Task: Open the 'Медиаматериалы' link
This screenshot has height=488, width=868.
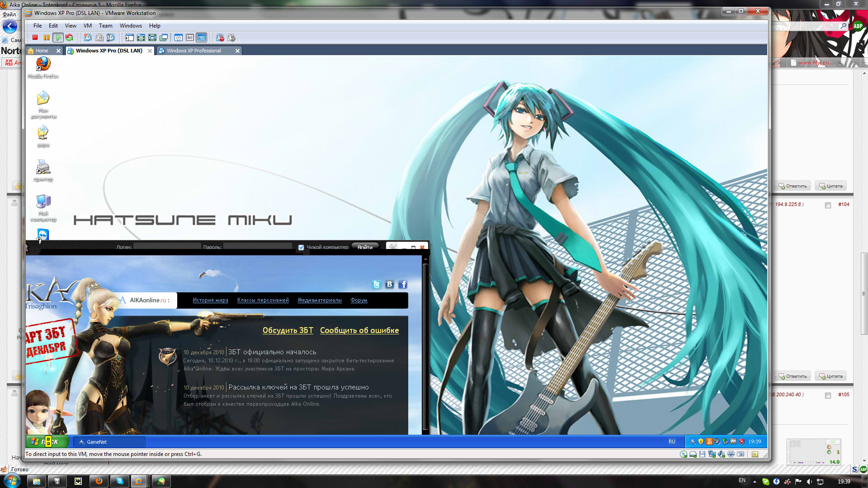Action: (319, 300)
